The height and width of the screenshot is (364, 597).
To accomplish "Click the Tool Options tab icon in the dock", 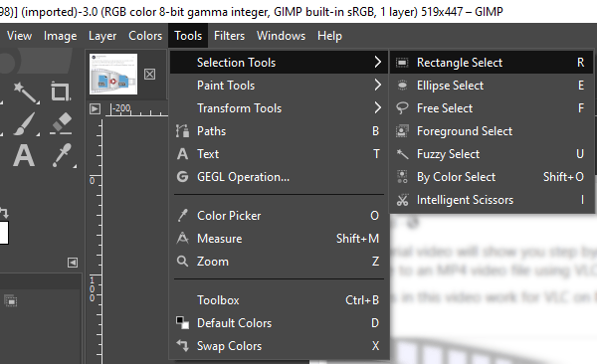I will (11, 301).
